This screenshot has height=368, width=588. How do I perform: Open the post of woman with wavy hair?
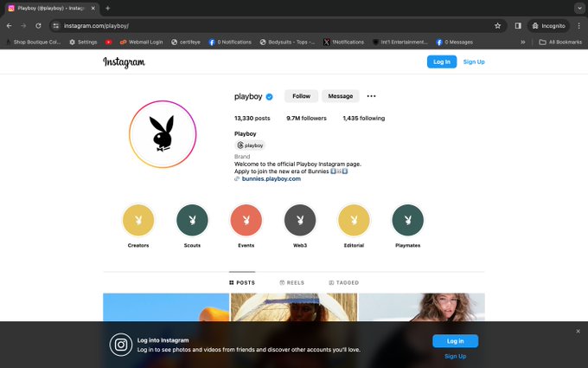click(x=422, y=307)
